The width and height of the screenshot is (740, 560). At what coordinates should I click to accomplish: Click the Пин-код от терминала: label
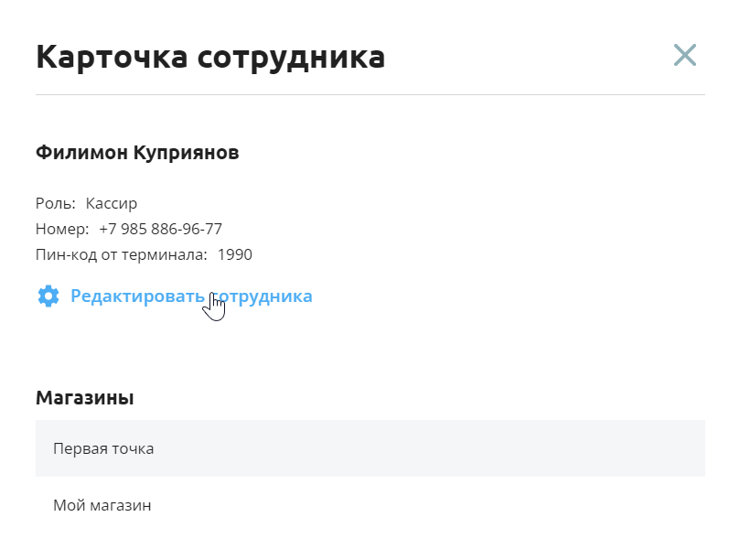tap(122, 254)
